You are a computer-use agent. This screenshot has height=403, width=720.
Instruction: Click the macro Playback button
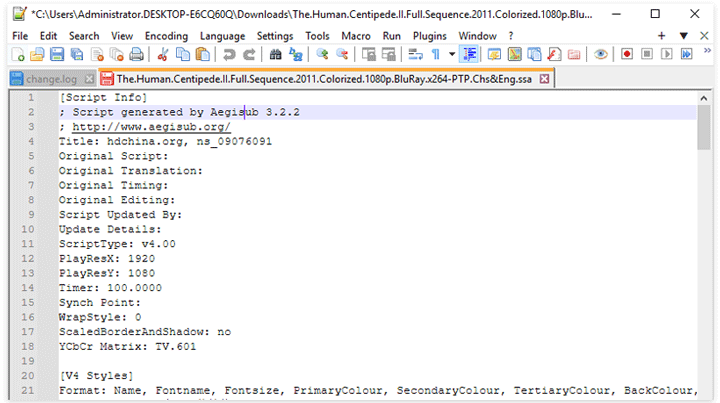[x=666, y=54]
